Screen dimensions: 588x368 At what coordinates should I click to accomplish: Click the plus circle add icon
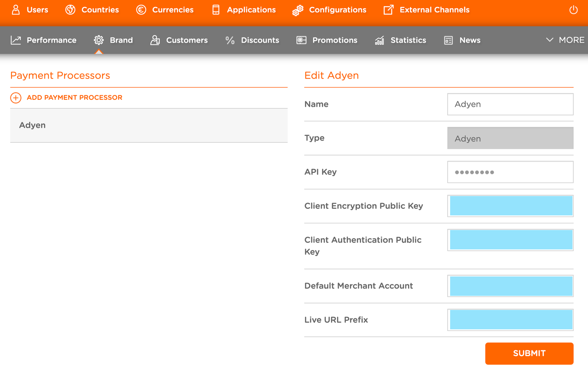tap(16, 98)
